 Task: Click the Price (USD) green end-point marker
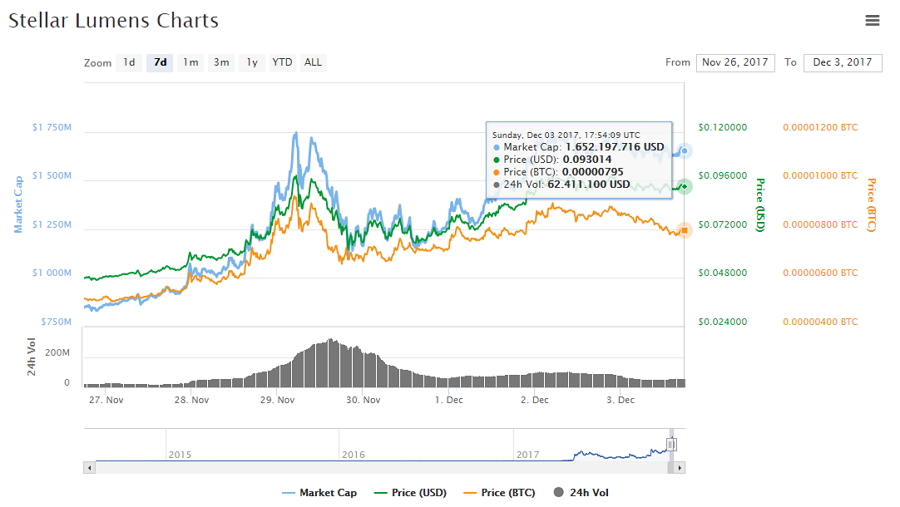coord(684,187)
